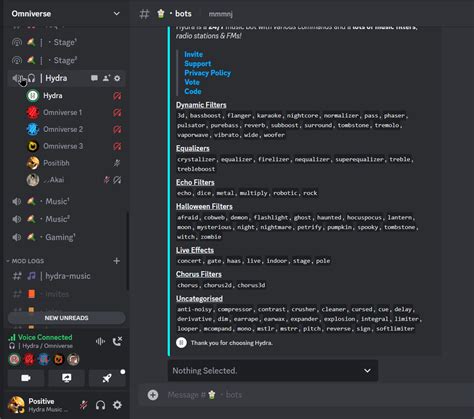Click Equalizers heading
Screen dimensions: 474x419
[x=193, y=148]
